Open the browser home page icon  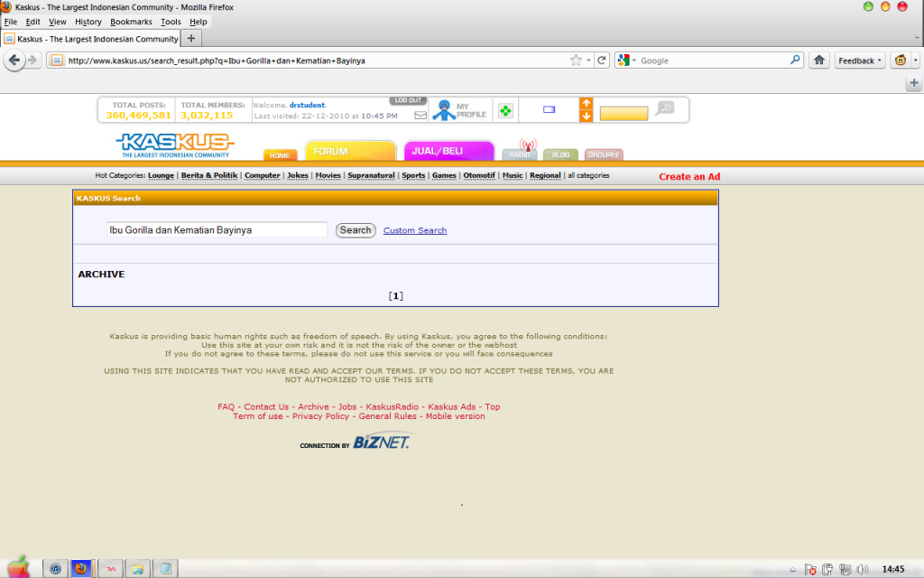[819, 61]
